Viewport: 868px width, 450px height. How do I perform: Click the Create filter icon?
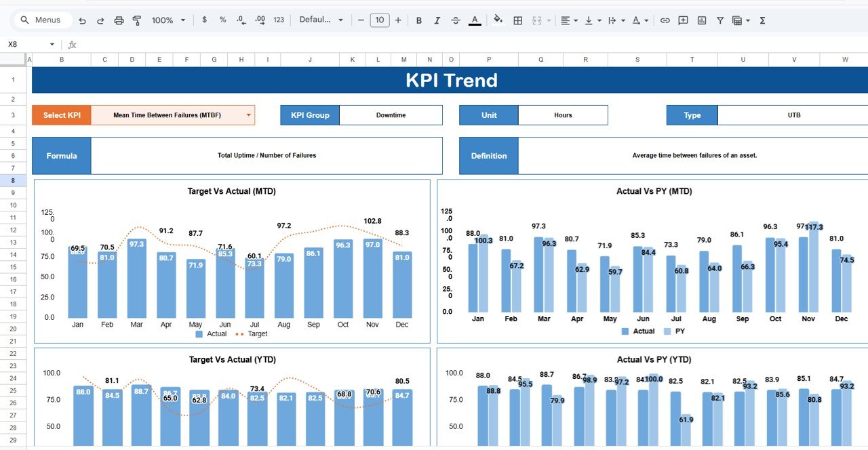point(719,20)
